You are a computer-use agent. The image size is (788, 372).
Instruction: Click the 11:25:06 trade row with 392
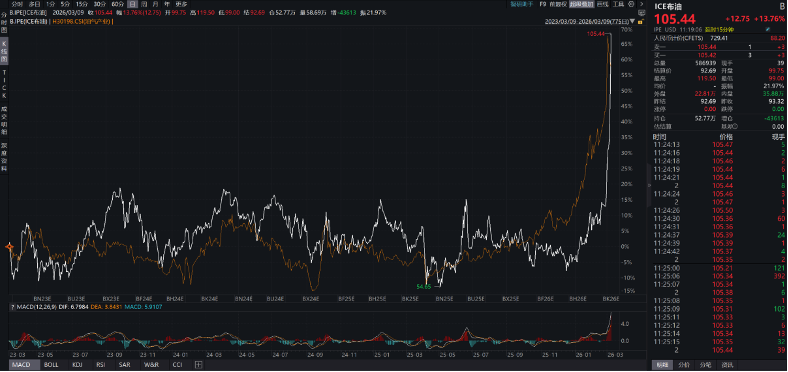(x=719, y=276)
